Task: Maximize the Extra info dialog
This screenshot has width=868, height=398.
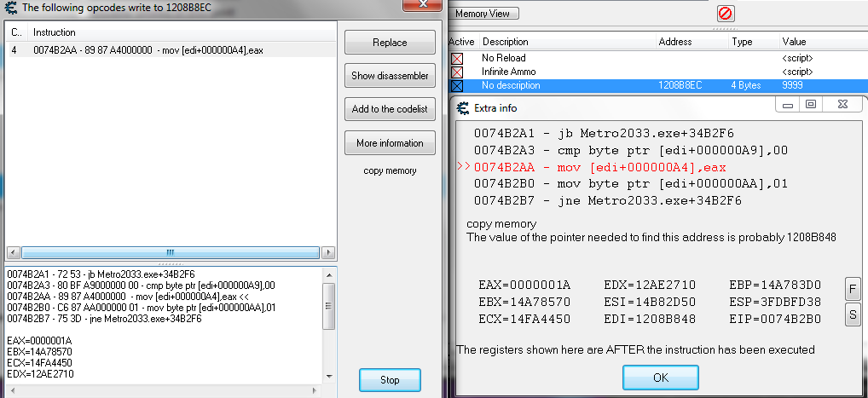Action: 810,104
